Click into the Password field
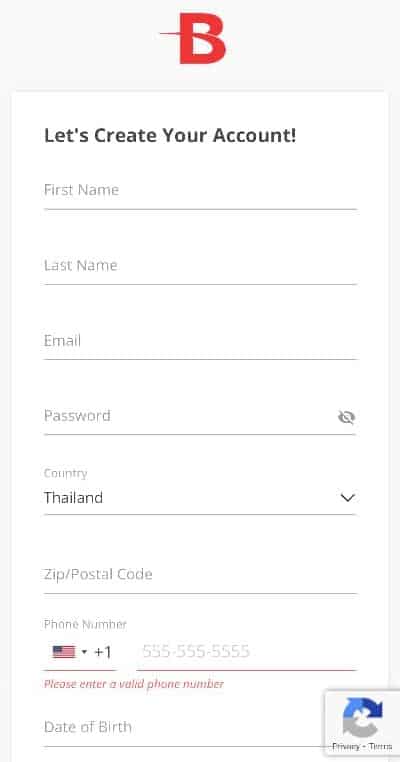This screenshot has height=762, width=400. tap(190, 416)
